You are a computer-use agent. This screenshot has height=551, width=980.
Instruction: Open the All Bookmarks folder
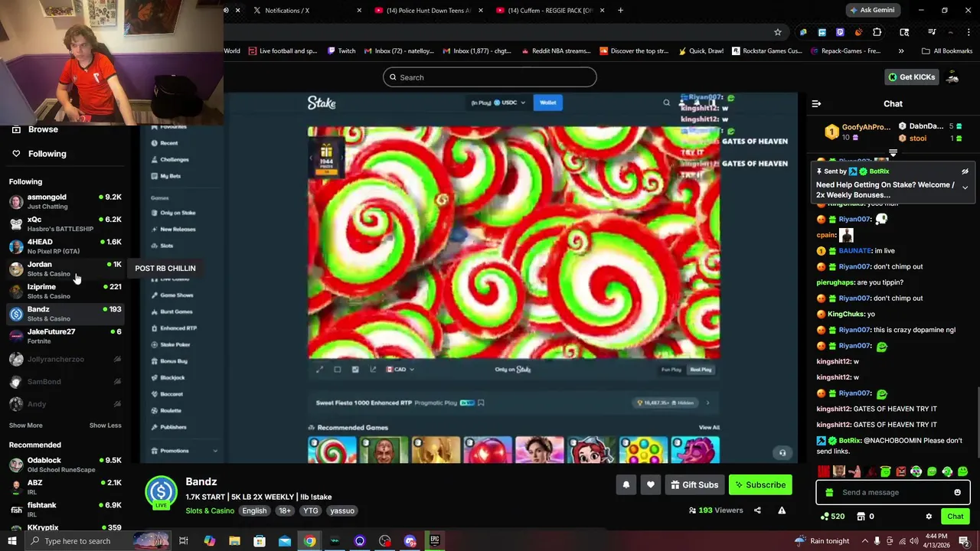(x=947, y=51)
